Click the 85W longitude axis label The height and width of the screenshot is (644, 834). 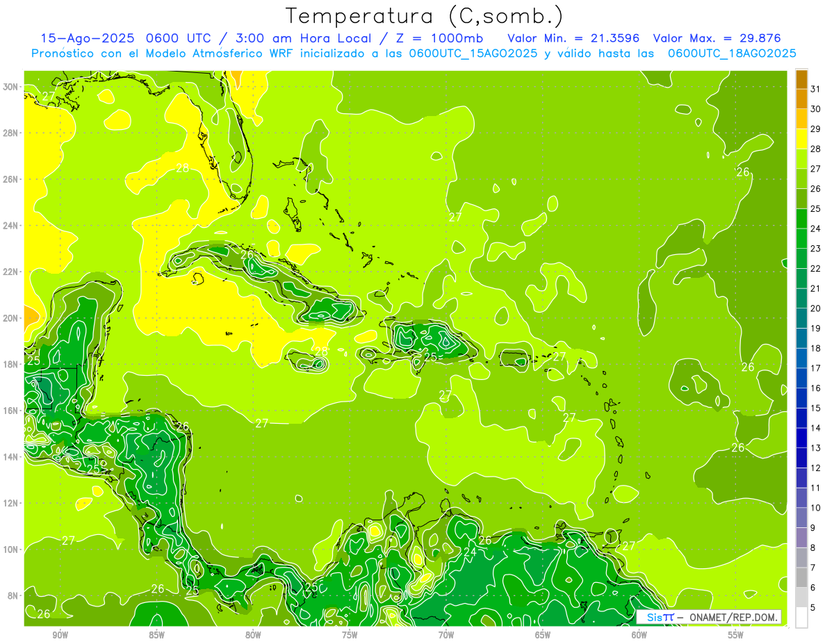pyautogui.click(x=156, y=635)
